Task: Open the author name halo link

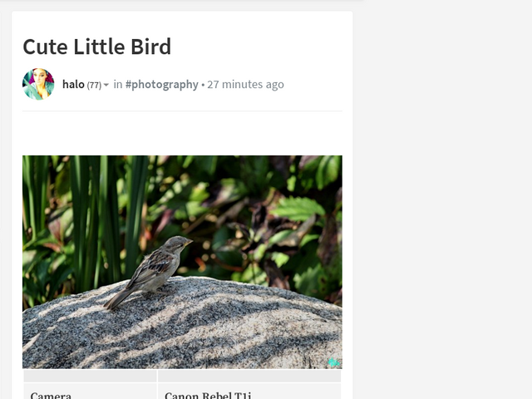Action: coord(73,84)
